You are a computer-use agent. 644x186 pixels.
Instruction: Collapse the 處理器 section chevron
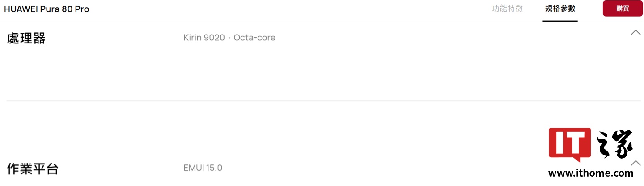(636, 33)
